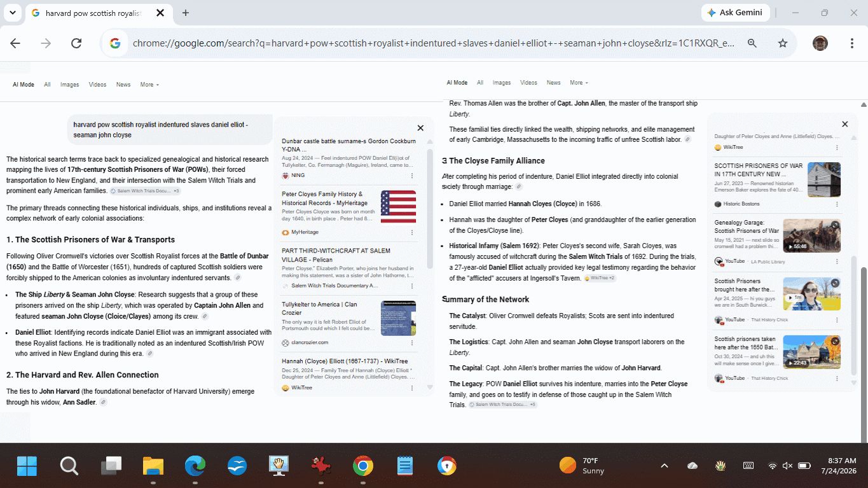Image resolution: width=868 pixels, height=488 pixels.
Task: Open Windows taskbar Search
Action: [69, 466]
